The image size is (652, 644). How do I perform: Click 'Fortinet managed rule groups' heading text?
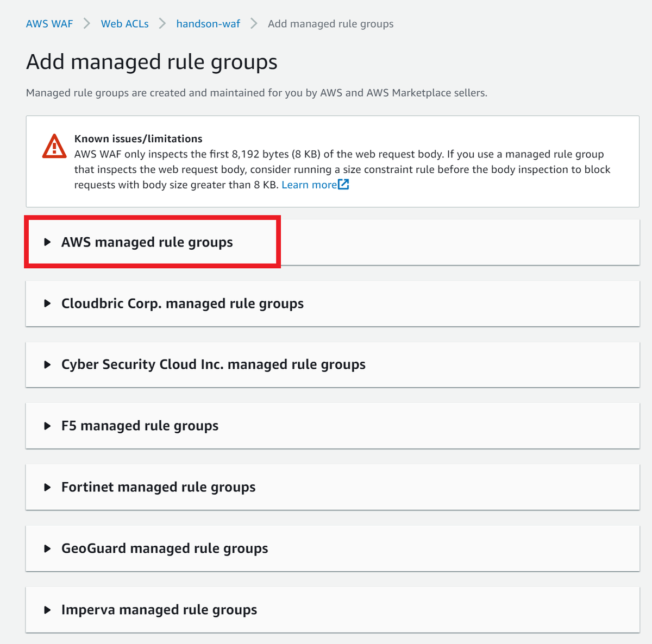pos(159,487)
